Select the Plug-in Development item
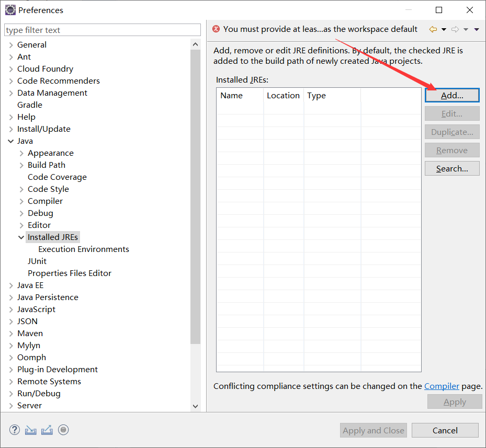Screen dimensions: 486x448 click(x=58, y=370)
